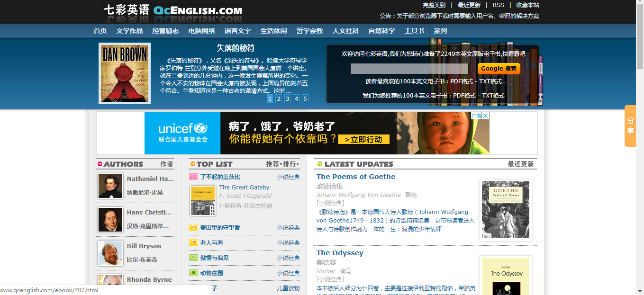Open the 公告 notice about browser downloads

(460, 16)
